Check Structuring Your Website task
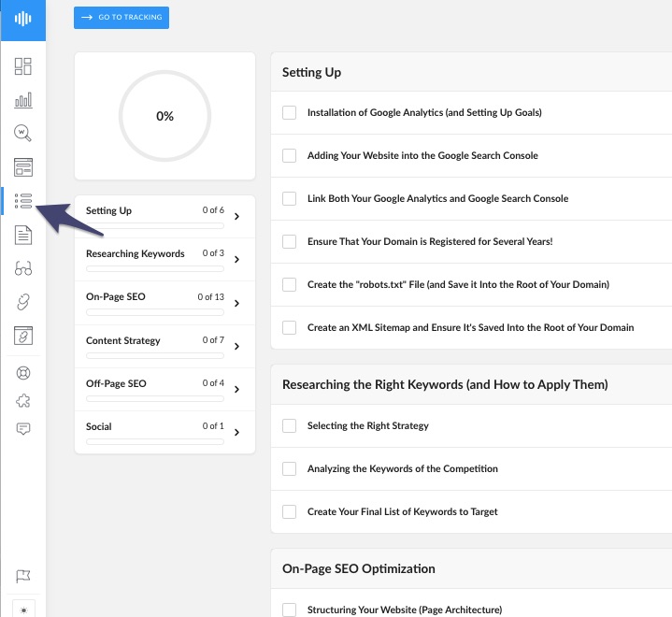 [x=290, y=610]
